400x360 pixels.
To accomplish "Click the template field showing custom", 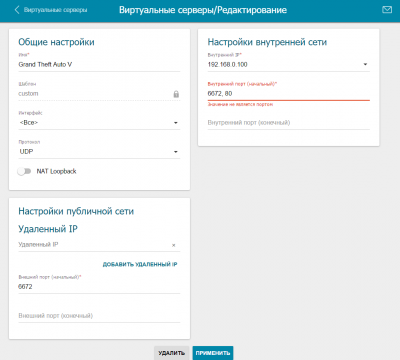I will click(99, 94).
